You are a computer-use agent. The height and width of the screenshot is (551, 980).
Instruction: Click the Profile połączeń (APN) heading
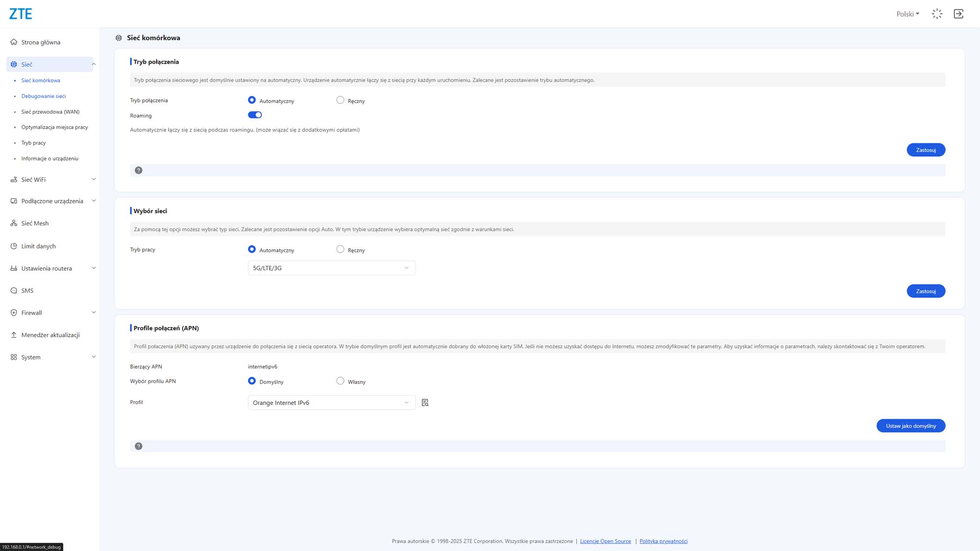click(x=166, y=328)
